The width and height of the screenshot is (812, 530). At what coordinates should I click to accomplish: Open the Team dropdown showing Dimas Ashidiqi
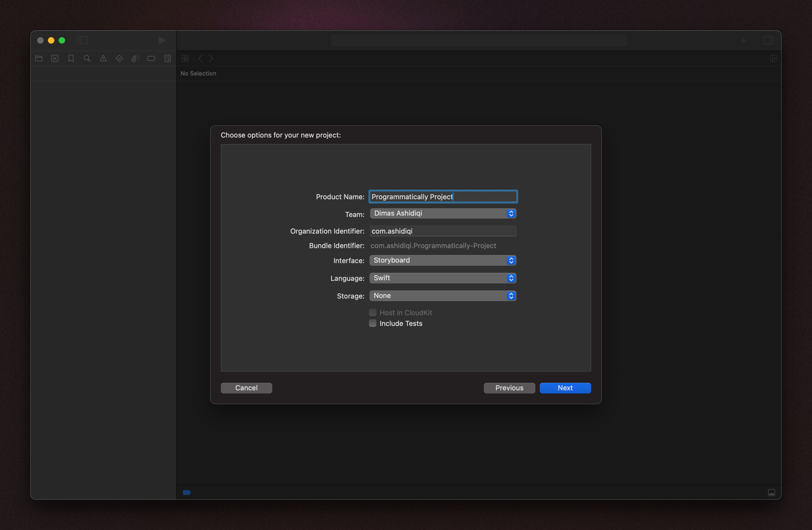(443, 213)
